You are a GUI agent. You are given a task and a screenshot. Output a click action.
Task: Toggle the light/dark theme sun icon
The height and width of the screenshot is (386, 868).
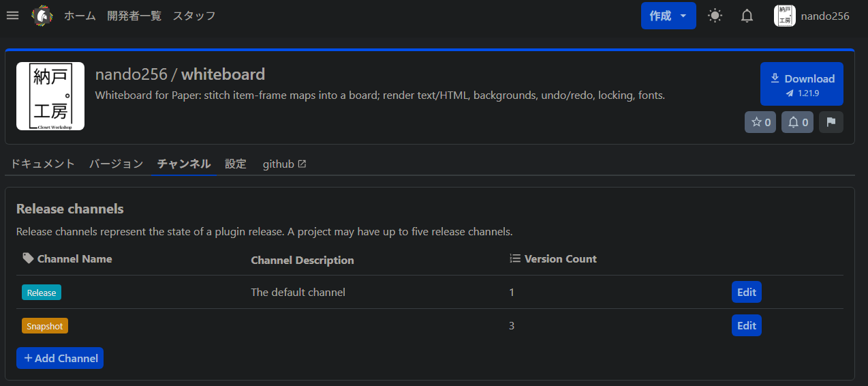(x=715, y=16)
